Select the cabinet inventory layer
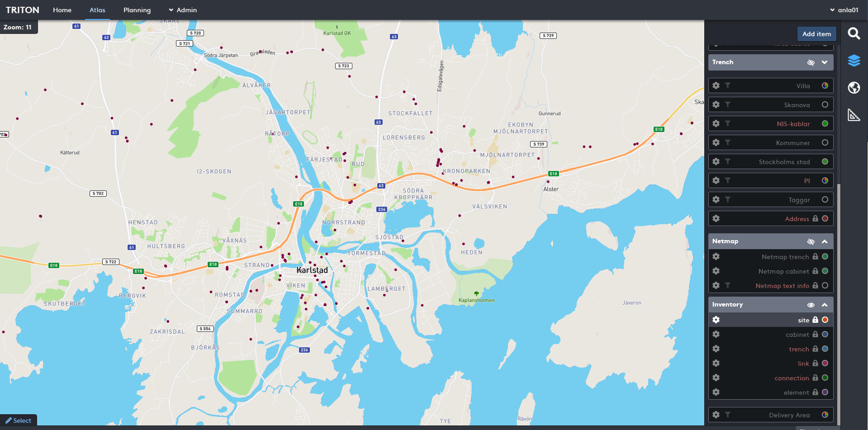Image resolution: width=868 pixels, height=430 pixels. [x=797, y=335]
